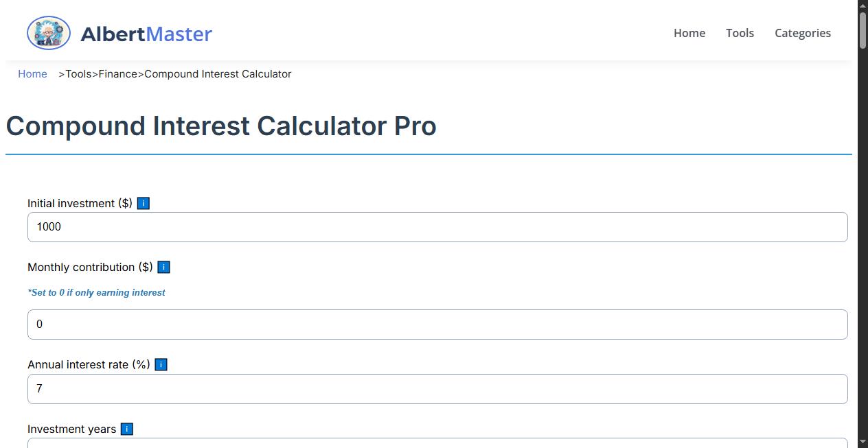This screenshot has width=868, height=448.
Task: Click inside the Annual interest rate field
Action: 437,388
